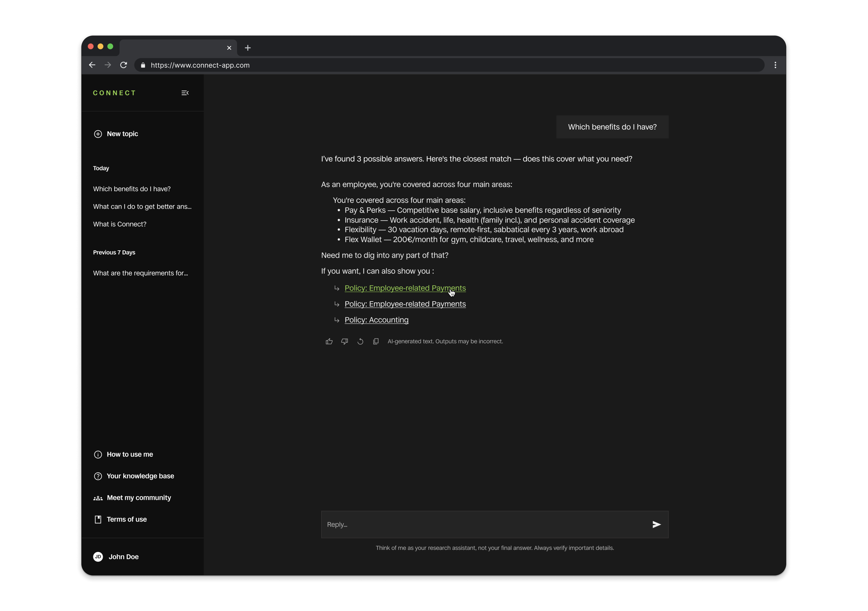The height and width of the screenshot is (611, 868).
Task: Click the 'Which benefits do I have?' message bubble
Action: (612, 127)
